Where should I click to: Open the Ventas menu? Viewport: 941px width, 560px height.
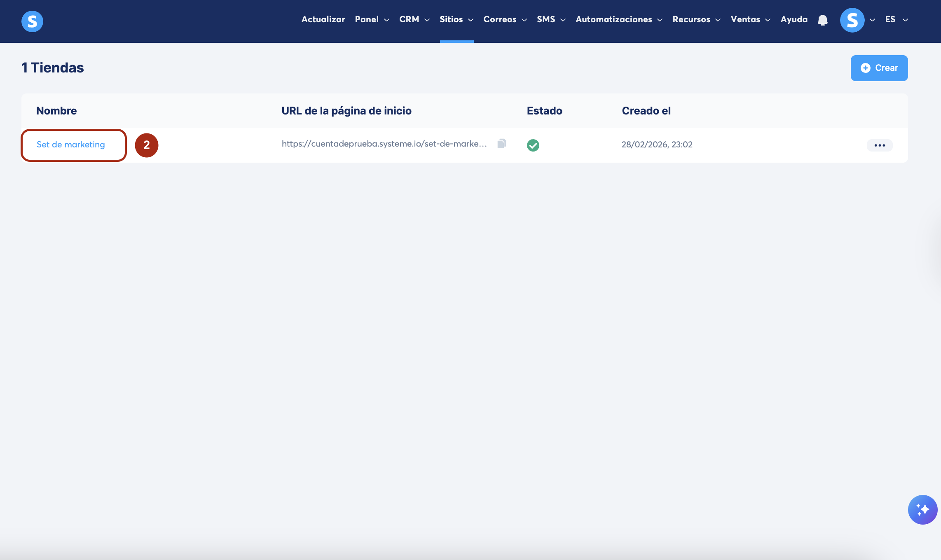tap(750, 19)
